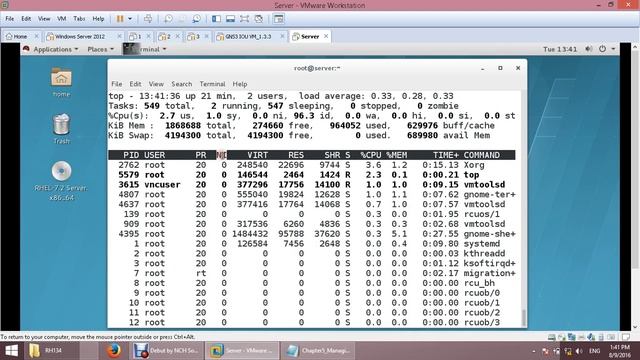Open VMware Tabs menu
640x360 pixels.
coord(79,19)
